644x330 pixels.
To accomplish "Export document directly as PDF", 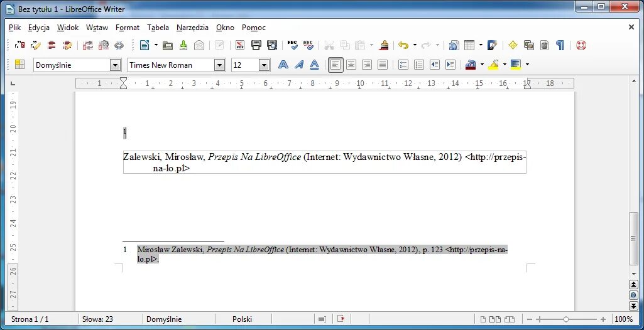I will click(240, 45).
